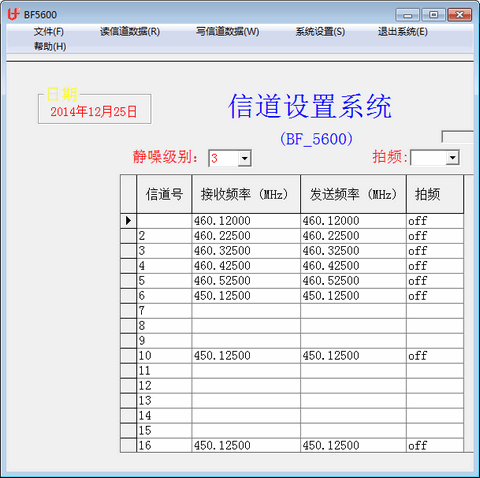The width and height of the screenshot is (480, 478).
Task: Click the 信道号 column header
Action: tap(164, 194)
